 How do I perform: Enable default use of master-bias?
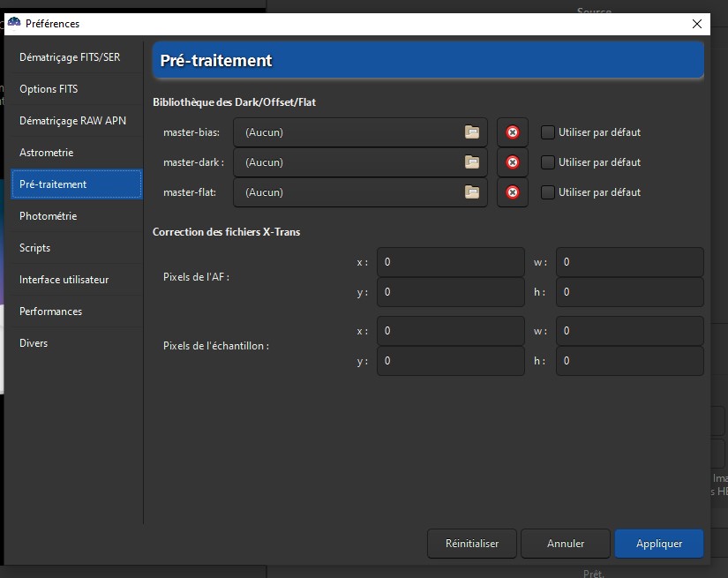pos(548,132)
